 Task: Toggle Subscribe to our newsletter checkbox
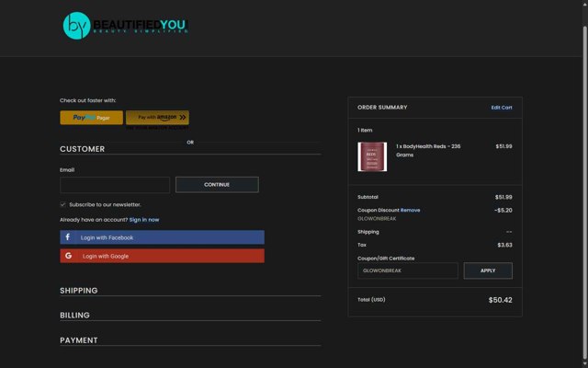[x=63, y=204]
